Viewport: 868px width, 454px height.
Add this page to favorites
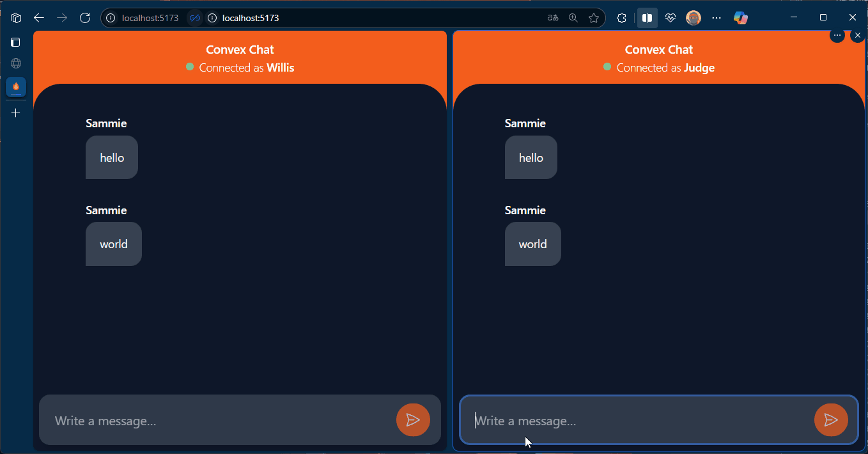[x=594, y=18]
